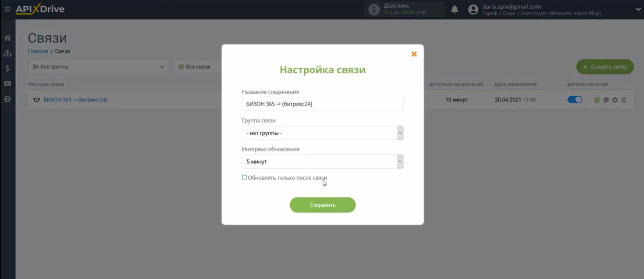Click the Дата обновления column header
The height and width of the screenshot is (279, 644).
516,85
